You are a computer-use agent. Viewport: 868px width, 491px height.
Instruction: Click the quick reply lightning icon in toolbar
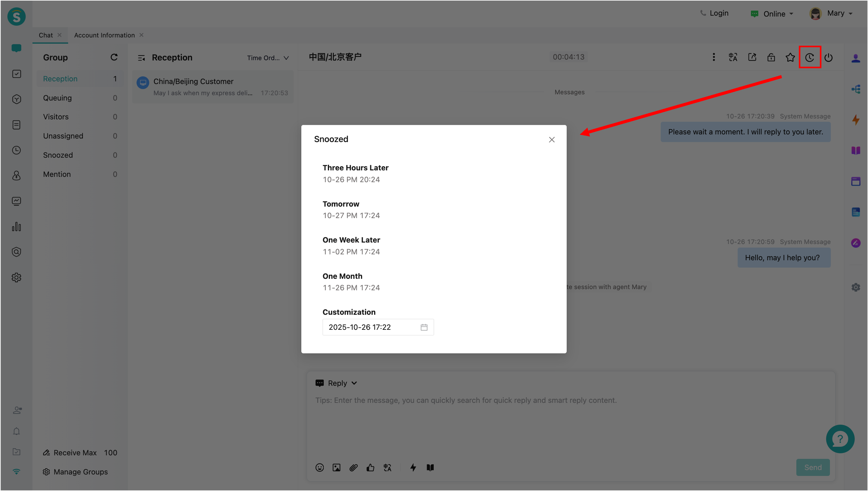pos(413,468)
